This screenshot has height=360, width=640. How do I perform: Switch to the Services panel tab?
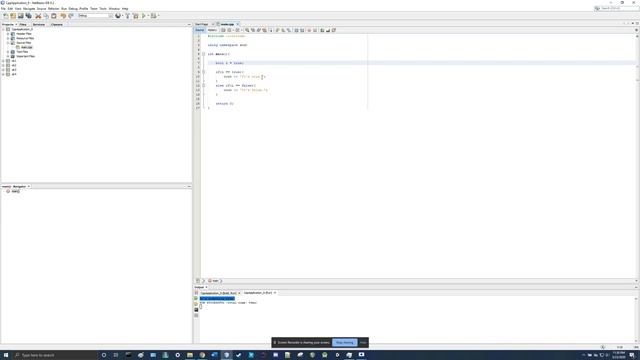39,24
